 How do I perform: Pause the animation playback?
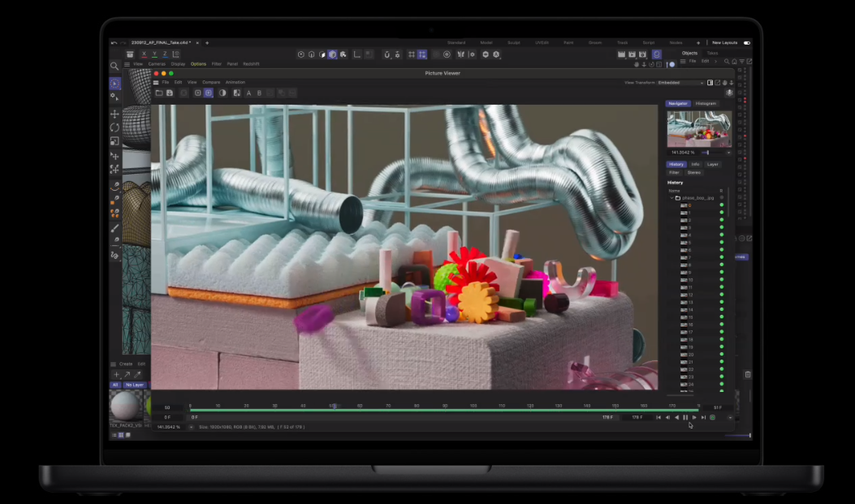pos(685,417)
